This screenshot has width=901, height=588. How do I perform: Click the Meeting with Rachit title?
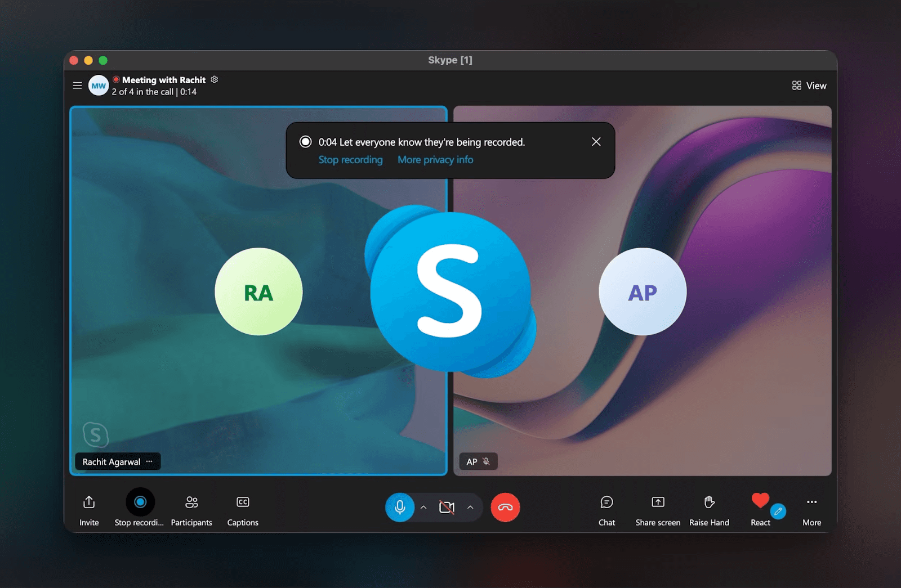click(164, 80)
